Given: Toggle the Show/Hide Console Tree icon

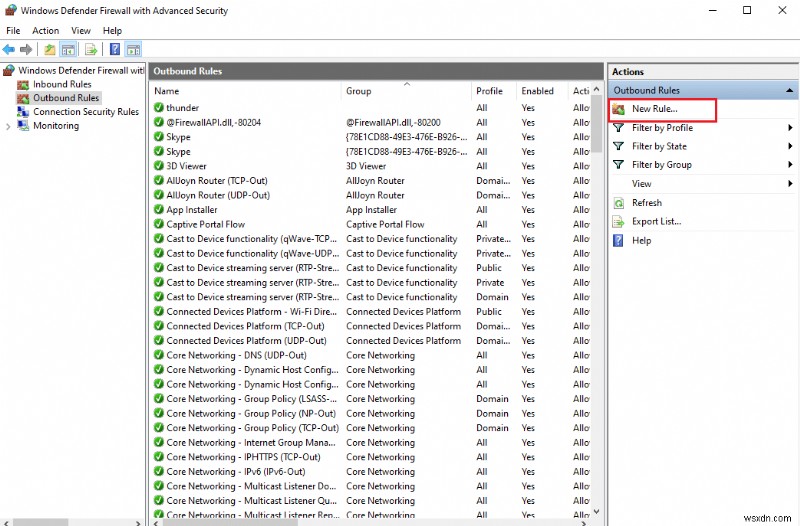Looking at the screenshot, I should click(68, 49).
